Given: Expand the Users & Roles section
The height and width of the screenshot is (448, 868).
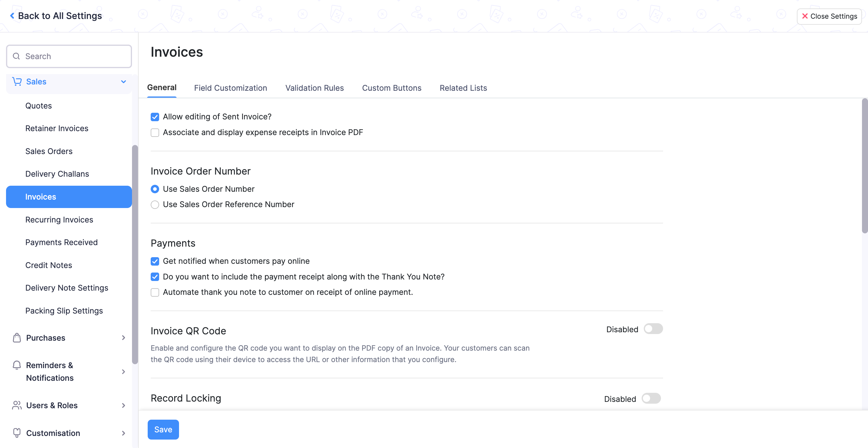Looking at the screenshot, I should click(x=123, y=405).
